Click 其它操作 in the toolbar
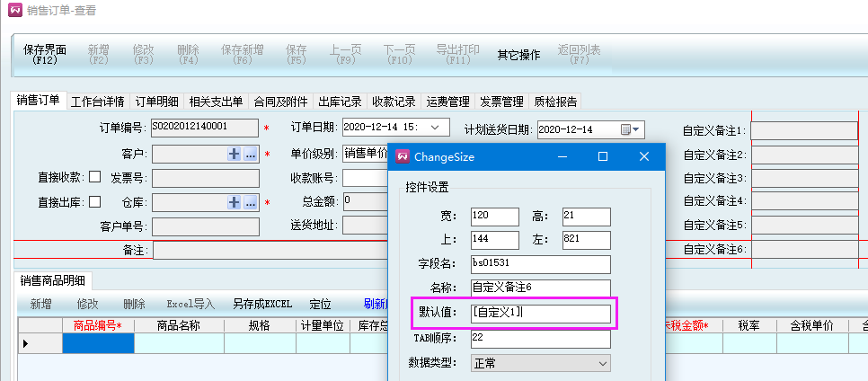The width and height of the screenshot is (868, 381). (518, 55)
